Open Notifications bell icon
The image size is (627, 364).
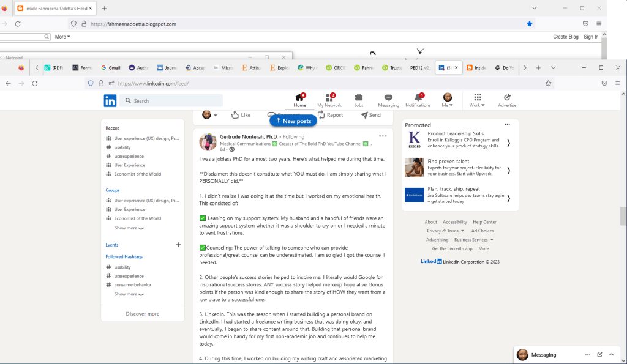pos(418,97)
